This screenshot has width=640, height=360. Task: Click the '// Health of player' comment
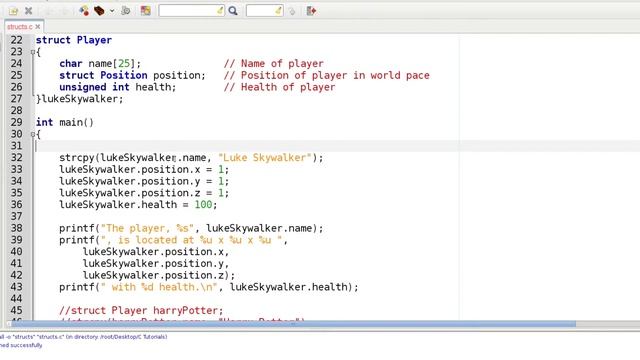tap(279, 87)
